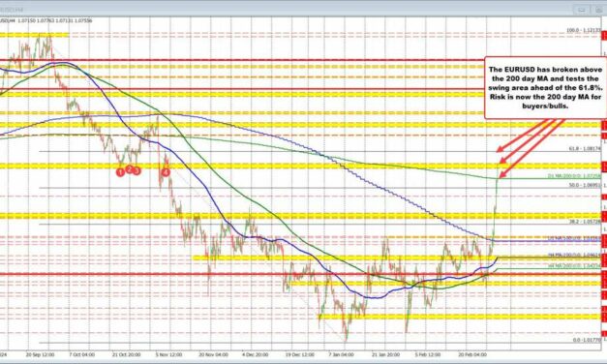This screenshot has height=364, width=607.
Task: Click the 20 Feb 04:00 time axis label
Action: (x=472, y=354)
